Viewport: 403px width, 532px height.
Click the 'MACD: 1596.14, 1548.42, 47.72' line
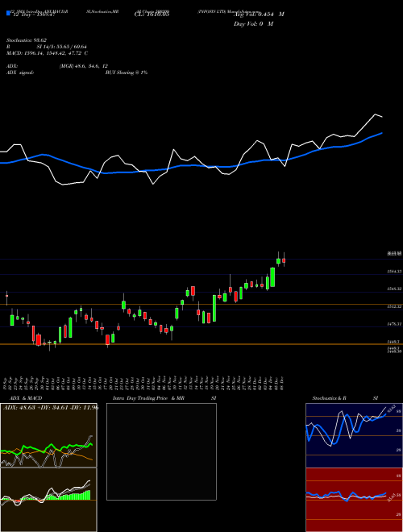coord(48,53)
